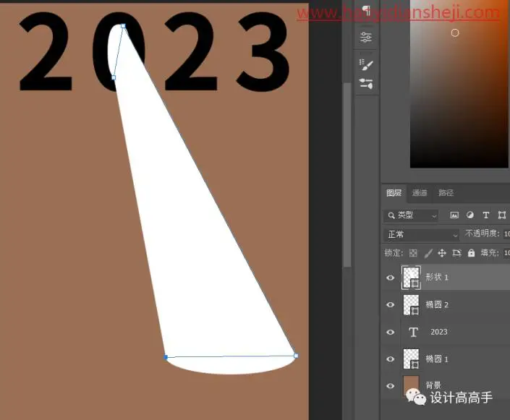Open the 类型 filter dropdown

(x=411, y=215)
